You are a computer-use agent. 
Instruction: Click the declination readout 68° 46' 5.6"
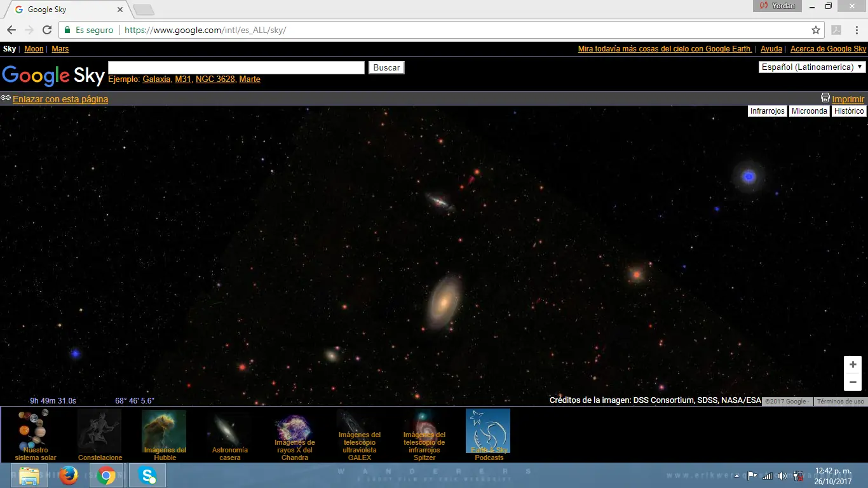(x=135, y=401)
